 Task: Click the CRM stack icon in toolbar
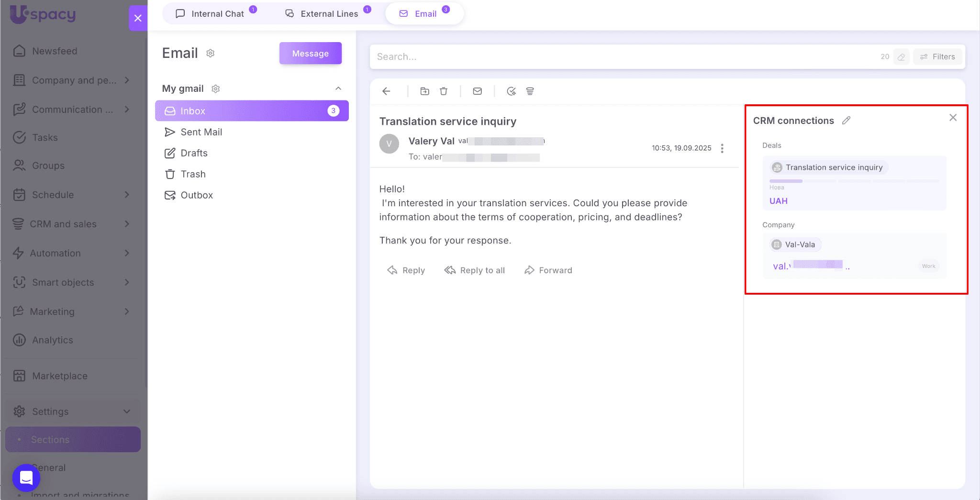click(x=530, y=91)
